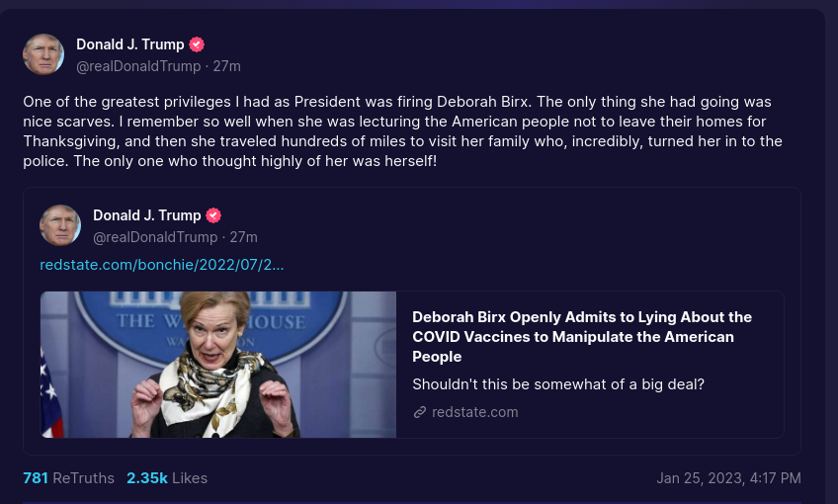Open the redstate.com/bonchie/2022/07/2... URL
Screen dimensions: 838x504
tap(162, 265)
